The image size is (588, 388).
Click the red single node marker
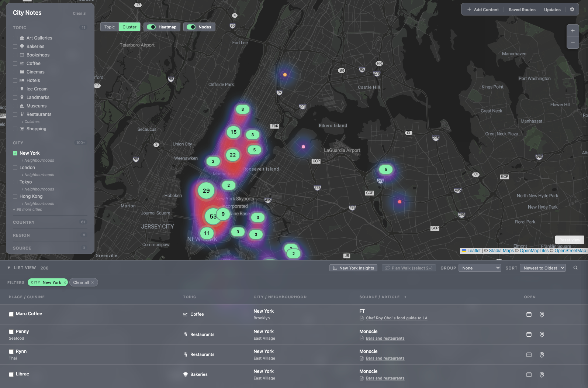click(x=400, y=202)
